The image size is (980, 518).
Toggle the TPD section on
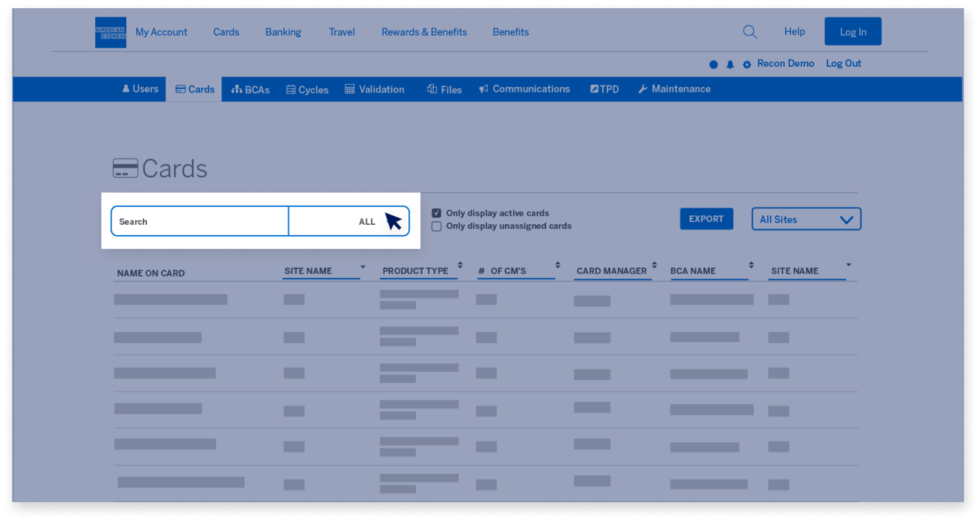[594, 88]
